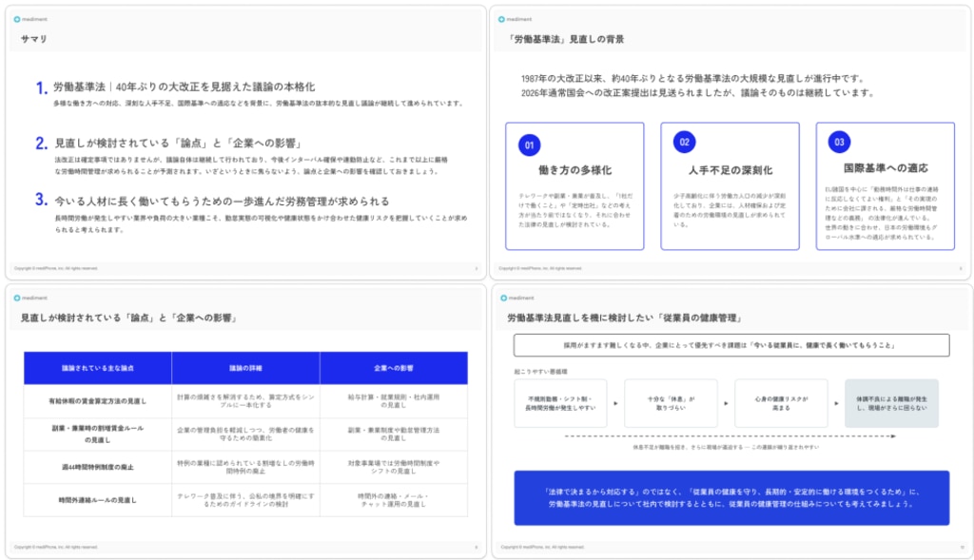Select the 労働基準法見直しを機に検討したい slide title
The height and width of the screenshot is (560, 974).
625,318
